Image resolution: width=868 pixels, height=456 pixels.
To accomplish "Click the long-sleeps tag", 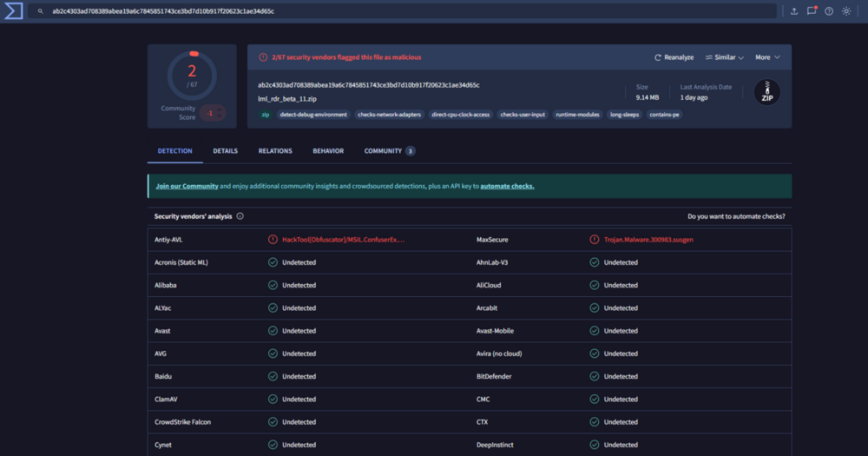I will tap(624, 115).
